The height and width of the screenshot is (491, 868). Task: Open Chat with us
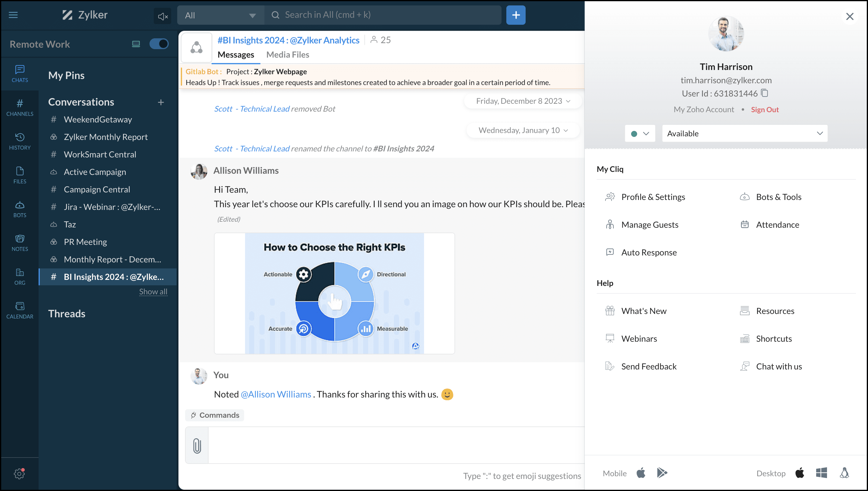tap(771, 366)
